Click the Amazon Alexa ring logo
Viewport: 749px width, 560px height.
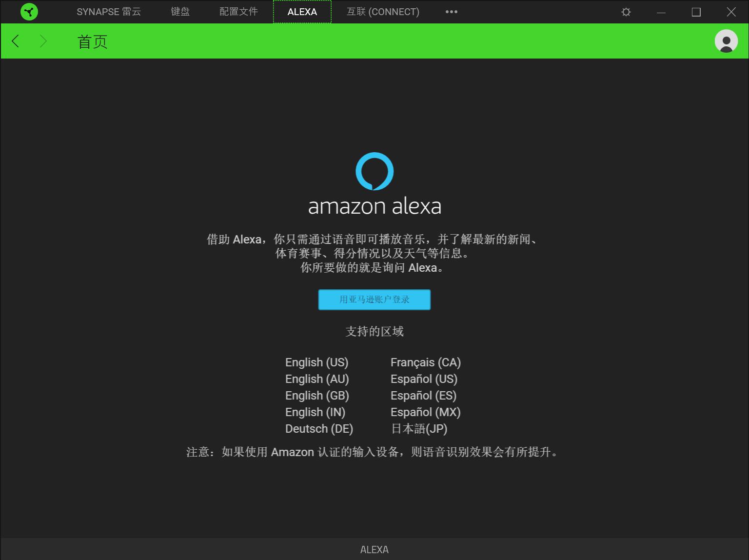(374, 171)
